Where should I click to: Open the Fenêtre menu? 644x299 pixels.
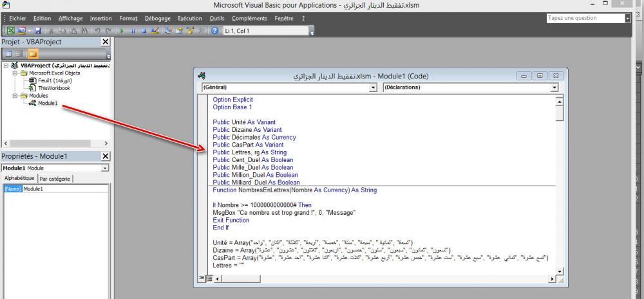coord(284,19)
